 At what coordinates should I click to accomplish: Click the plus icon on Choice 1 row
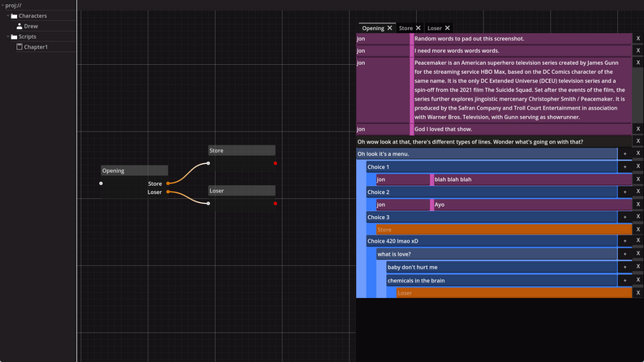pyautogui.click(x=625, y=167)
